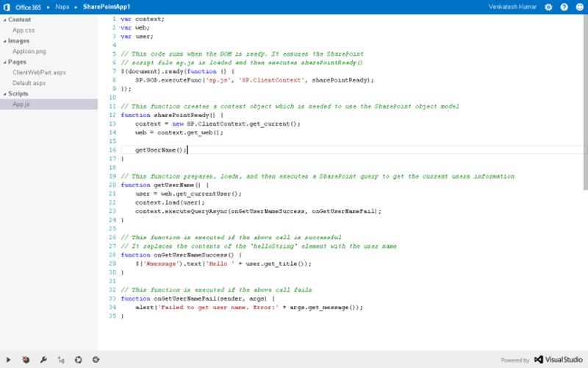Click 'user = web.get_currentUser();' line

[189, 194]
